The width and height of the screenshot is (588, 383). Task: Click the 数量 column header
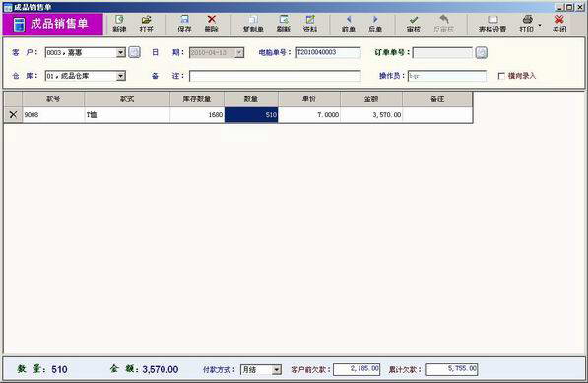[x=251, y=98]
